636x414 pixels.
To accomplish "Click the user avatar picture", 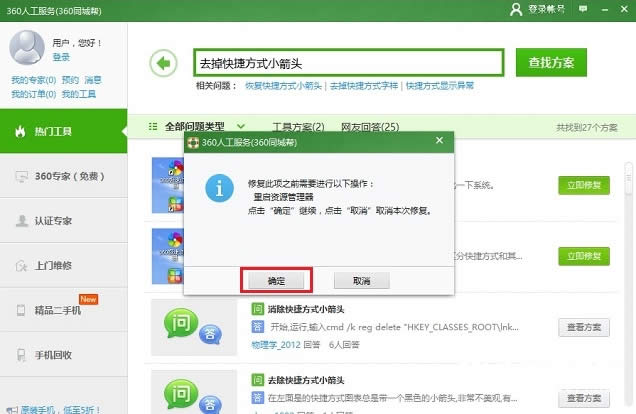I will (x=27, y=47).
